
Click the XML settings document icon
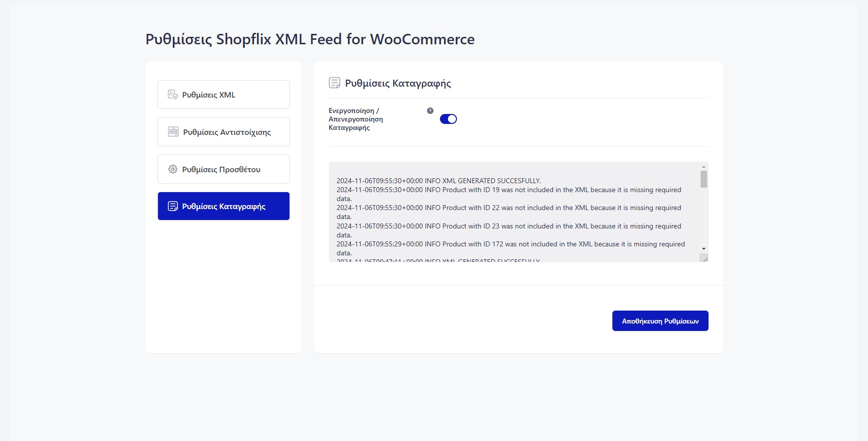(173, 95)
